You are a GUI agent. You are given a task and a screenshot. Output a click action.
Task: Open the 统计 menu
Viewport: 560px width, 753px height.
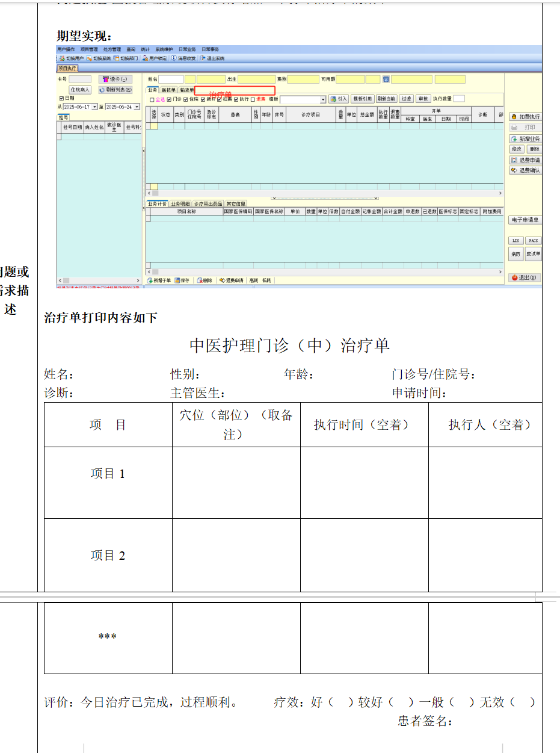point(146,49)
